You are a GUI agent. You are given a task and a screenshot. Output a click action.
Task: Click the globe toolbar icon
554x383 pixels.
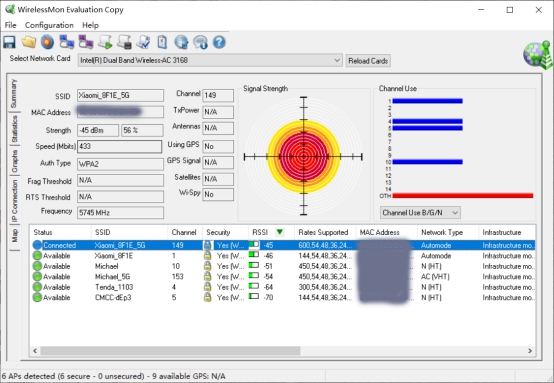[181, 42]
